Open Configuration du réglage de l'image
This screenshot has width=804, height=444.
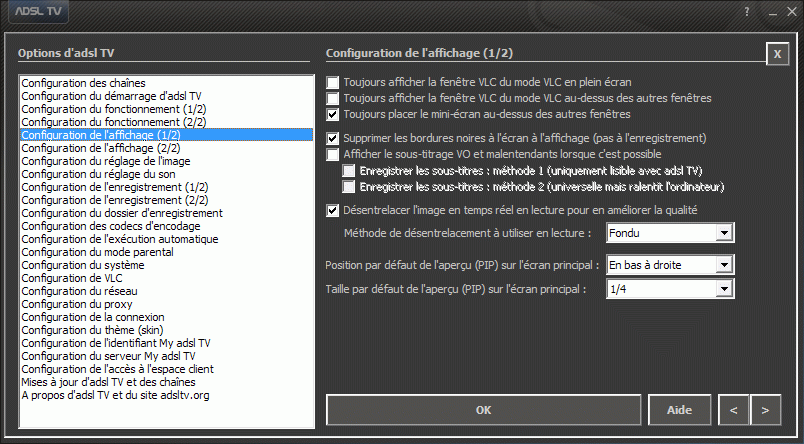coord(167,161)
